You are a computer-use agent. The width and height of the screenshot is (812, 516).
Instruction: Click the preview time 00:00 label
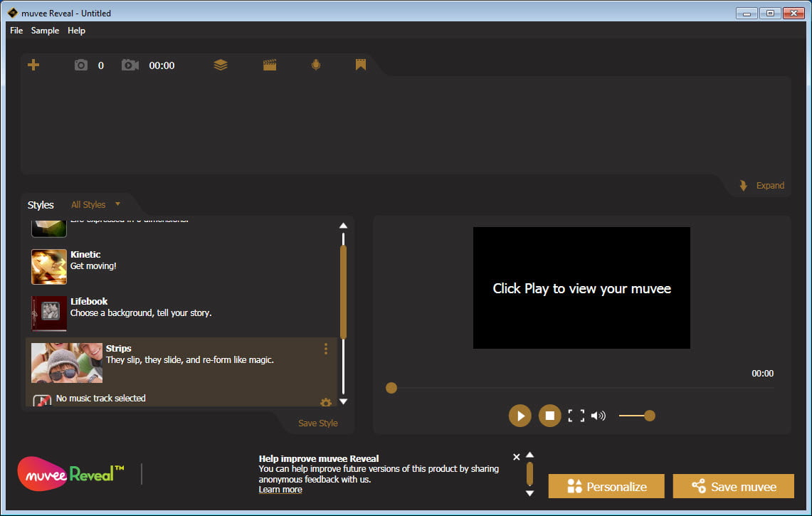click(763, 374)
